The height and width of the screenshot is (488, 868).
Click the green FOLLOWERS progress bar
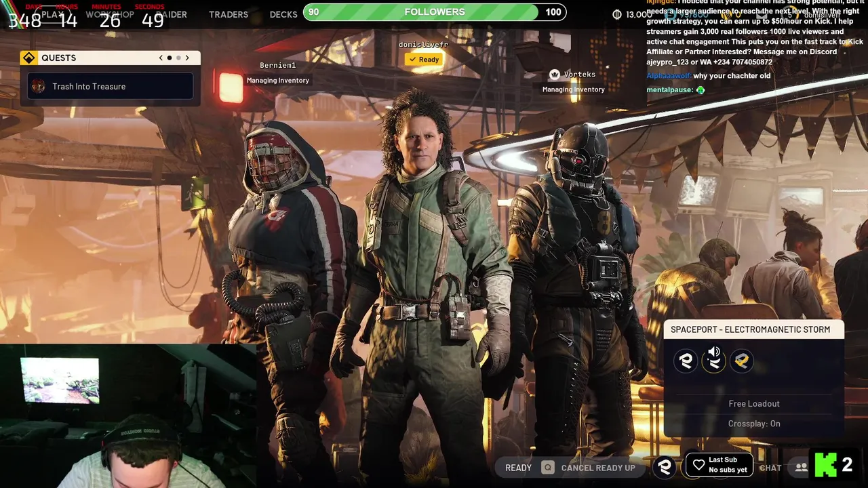coord(435,12)
